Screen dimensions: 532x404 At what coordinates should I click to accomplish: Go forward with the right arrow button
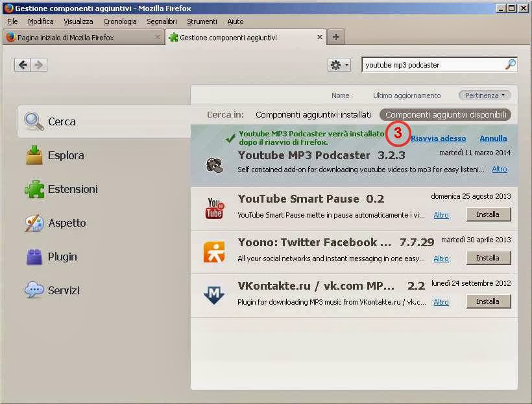39,64
